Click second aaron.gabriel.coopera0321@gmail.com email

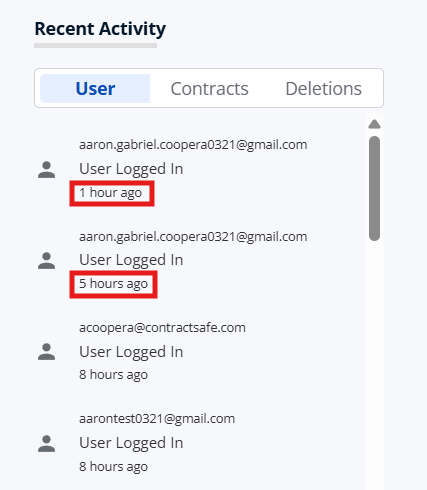click(193, 237)
